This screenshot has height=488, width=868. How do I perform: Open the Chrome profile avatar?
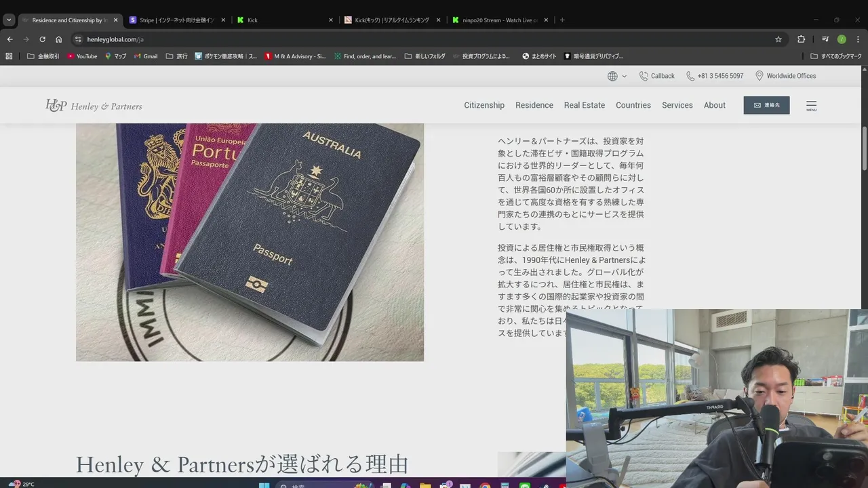tap(842, 39)
